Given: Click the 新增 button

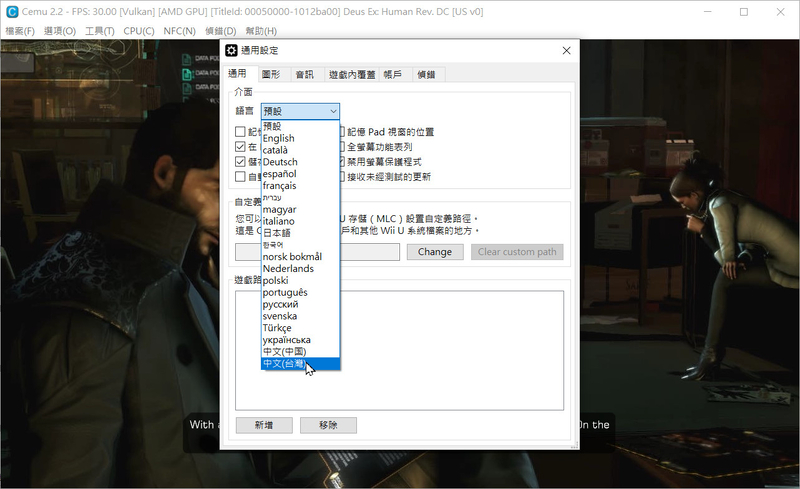Looking at the screenshot, I should (x=264, y=425).
